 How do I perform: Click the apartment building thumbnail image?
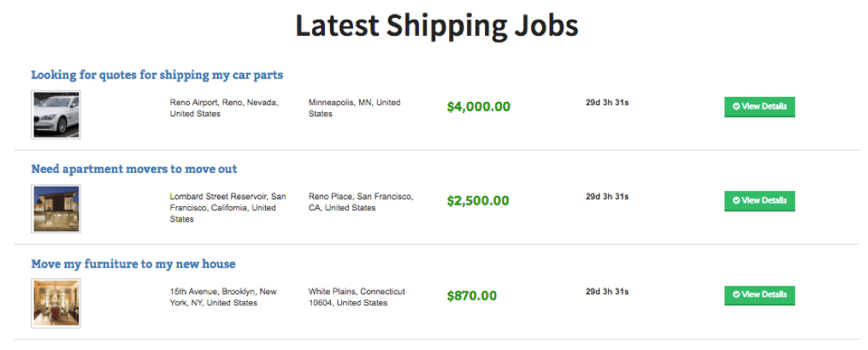pyautogui.click(x=56, y=209)
